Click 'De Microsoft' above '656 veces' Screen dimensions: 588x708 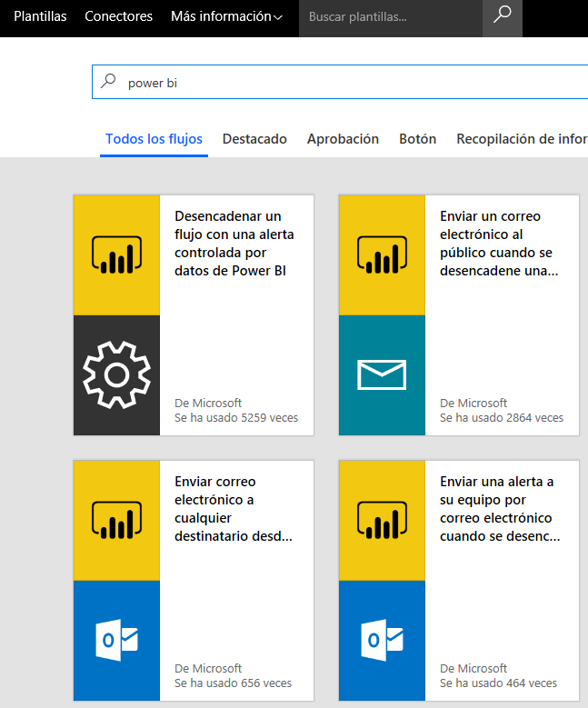pos(208,668)
